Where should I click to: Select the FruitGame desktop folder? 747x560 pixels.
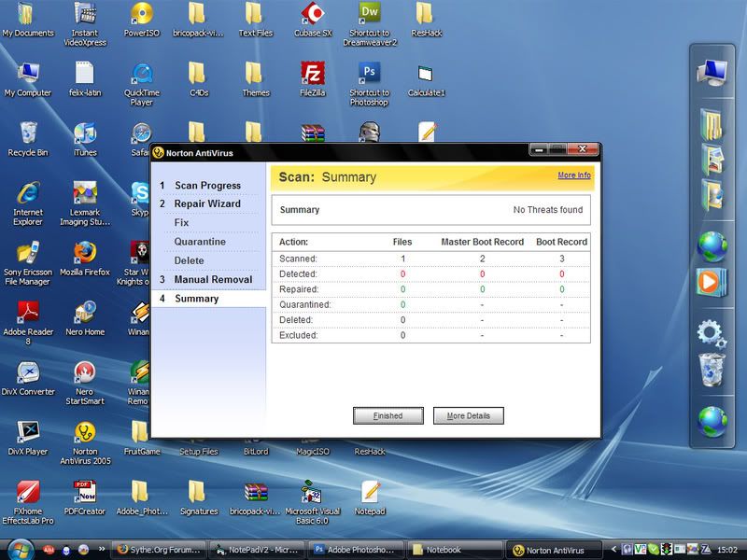pyautogui.click(x=142, y=438)
